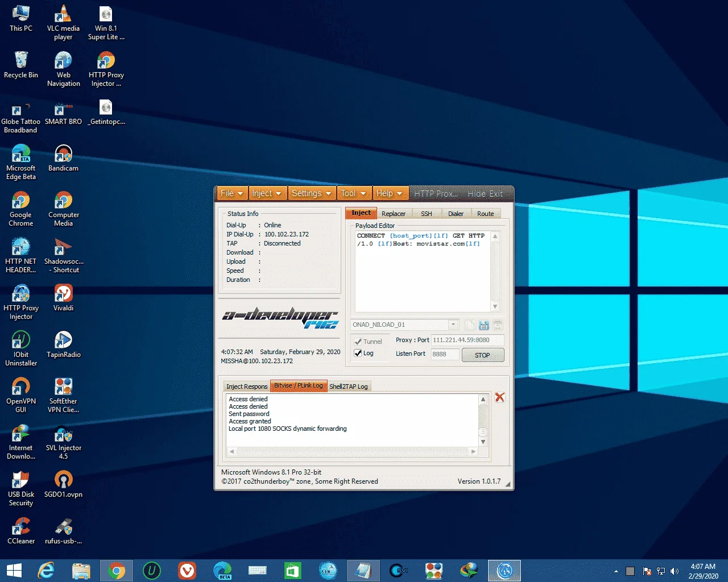Image resolution: width=728 pixels, height=582 pixels.
Task: Select the SGDO1.ovpn file on desktop
Action: [x=63, y=484]
